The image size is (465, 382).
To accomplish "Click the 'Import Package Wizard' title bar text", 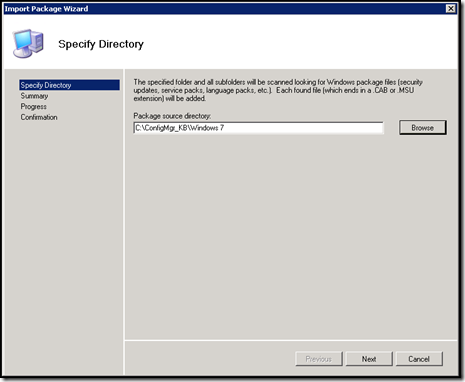I will click(46, 9).
